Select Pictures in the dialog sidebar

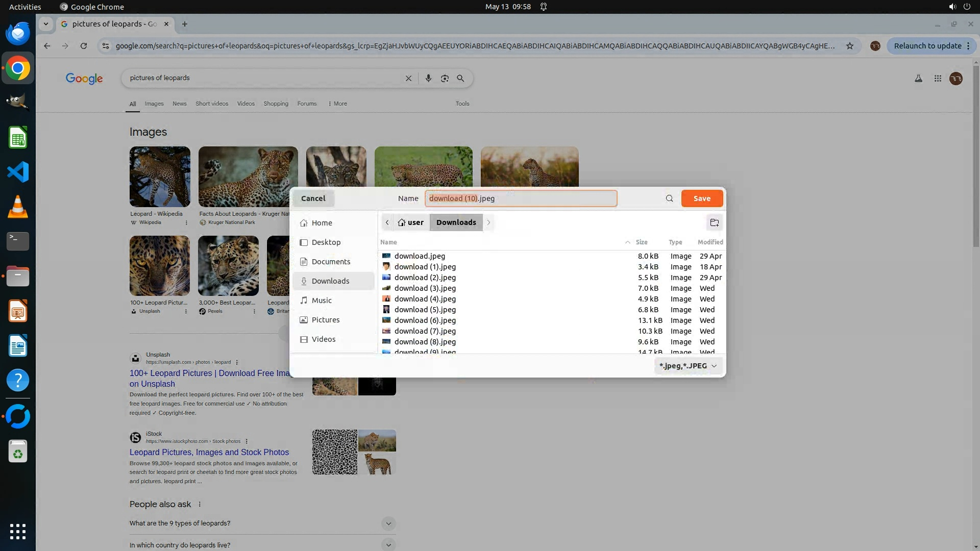click(325, 320)
